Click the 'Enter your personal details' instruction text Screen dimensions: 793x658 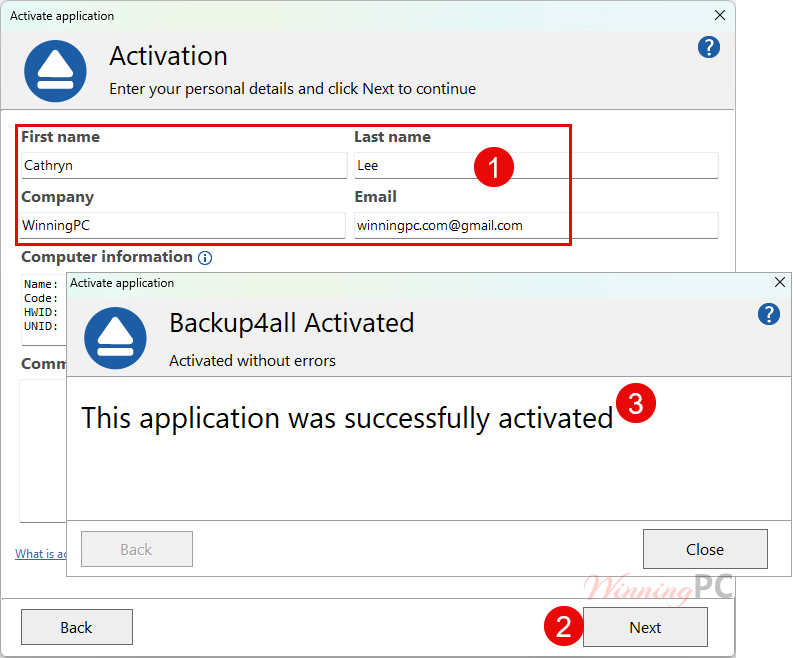point(292,89)
